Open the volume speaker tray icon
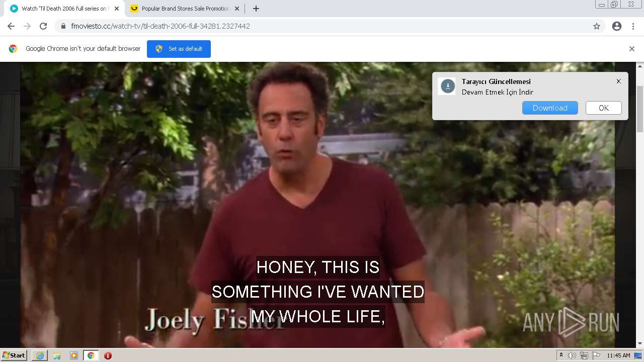The height and width of the screenshot is (362, 644). (x=572, y=355)
